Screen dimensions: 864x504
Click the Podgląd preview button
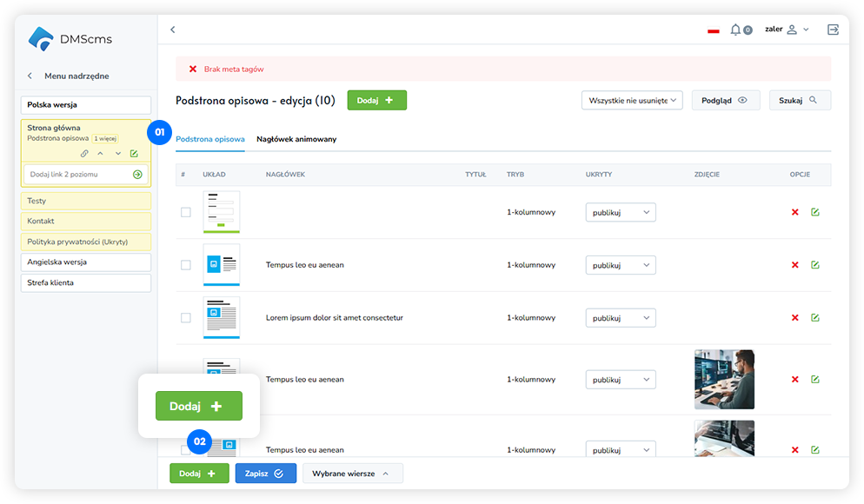(x=725, y=100)
